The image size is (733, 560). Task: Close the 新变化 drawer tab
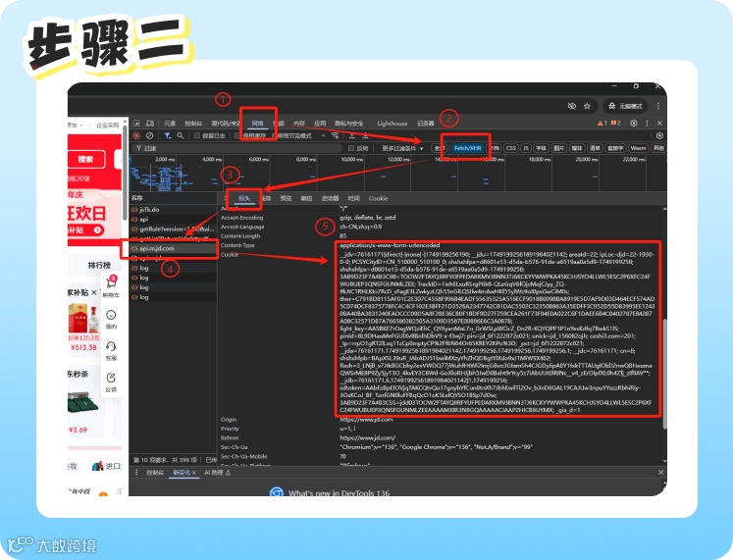[x=194, y=473]
